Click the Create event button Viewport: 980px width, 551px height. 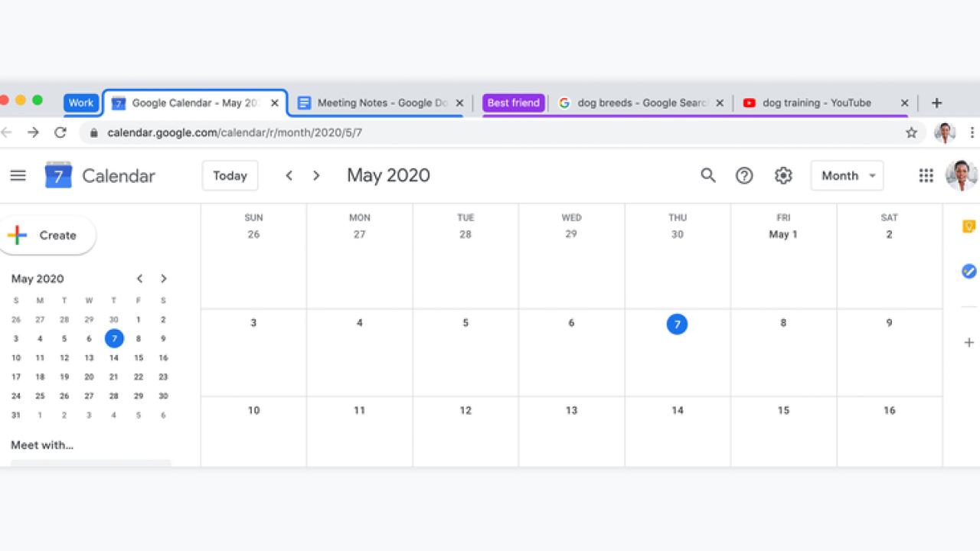click(47, 235)
